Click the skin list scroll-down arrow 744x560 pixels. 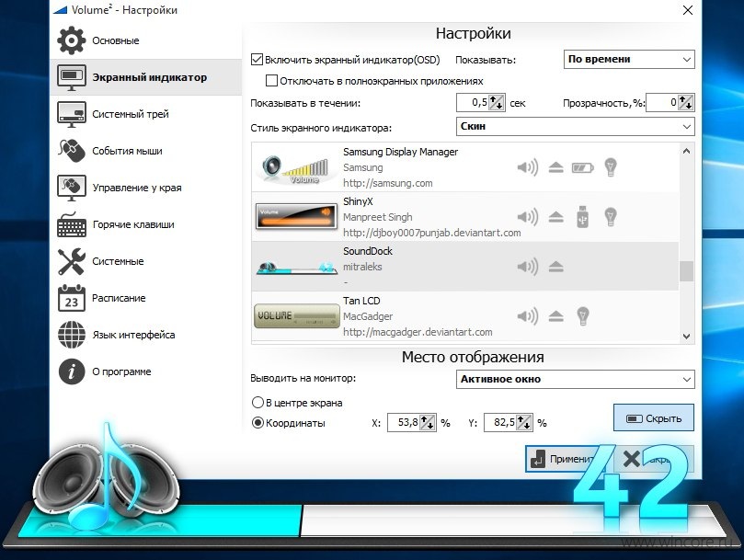pyautogui.click(x=686, y=336)
